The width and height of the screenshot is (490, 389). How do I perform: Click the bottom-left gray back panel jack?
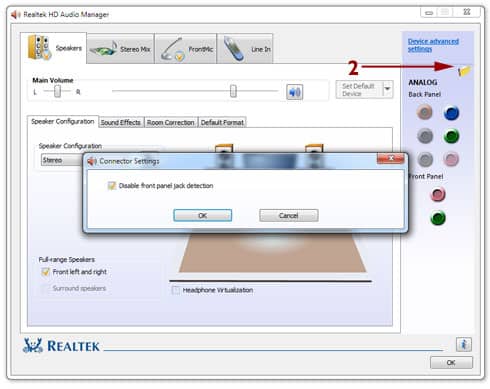pos(425,159)
